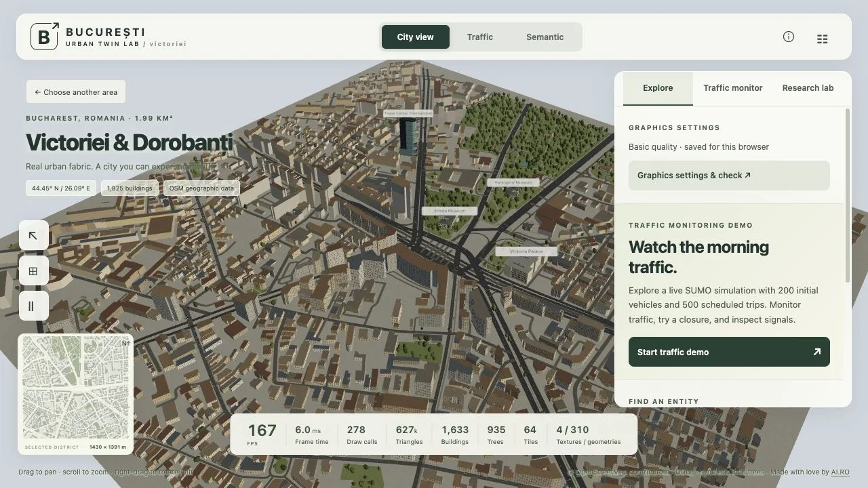
Task: Open Graphics settings & check
Action: tap(729, 176)
